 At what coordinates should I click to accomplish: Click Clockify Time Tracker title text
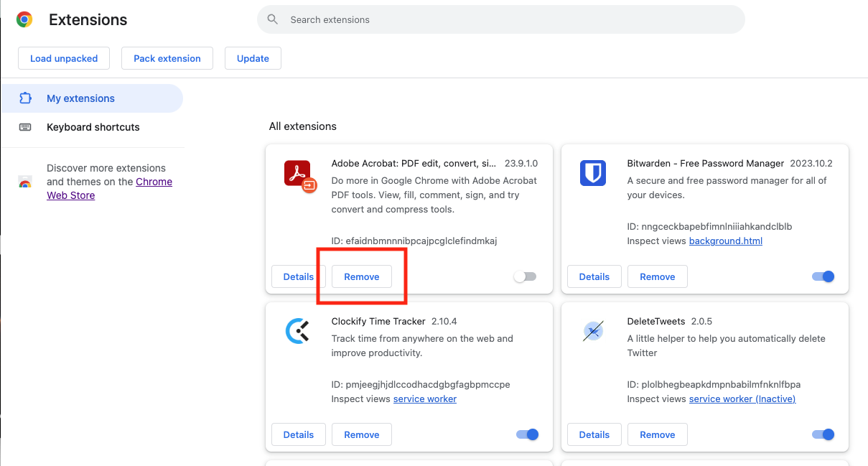[x=378, y=321]
